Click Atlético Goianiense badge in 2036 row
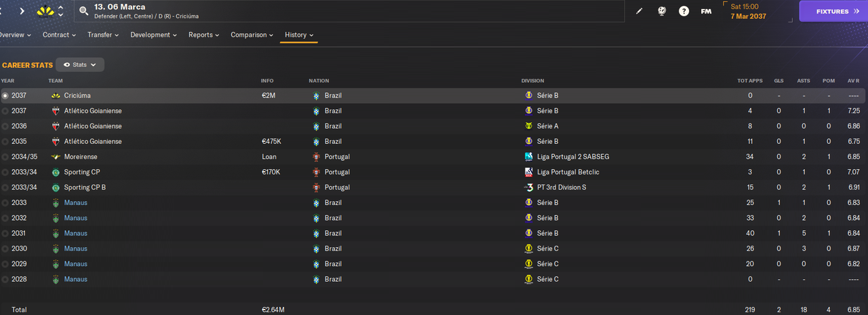 point(56,126)
